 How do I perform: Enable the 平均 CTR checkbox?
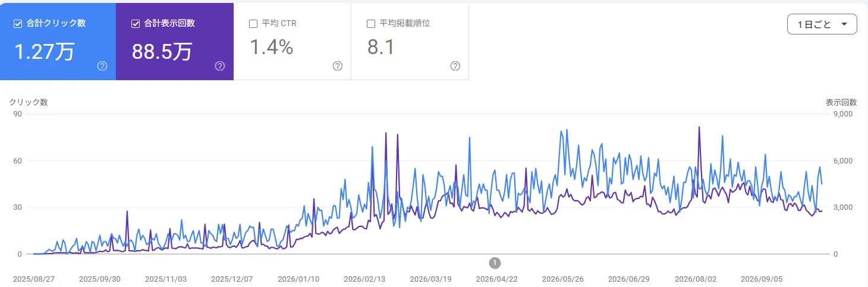pyautogui.click(x=253, y=24)
